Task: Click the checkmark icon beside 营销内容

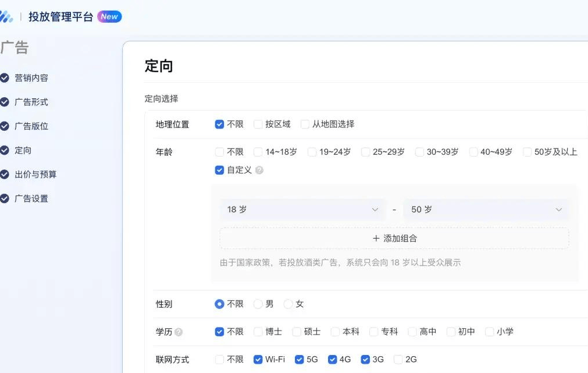Action: click(5, 78)
